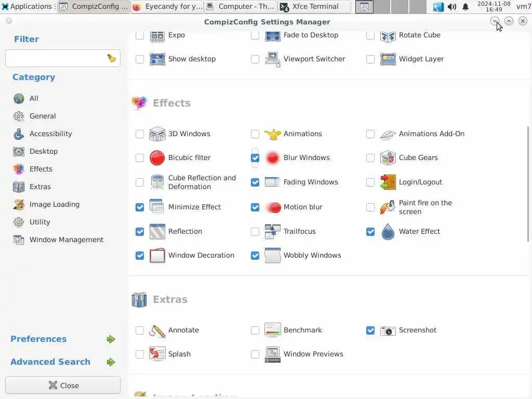The image size is (532, 399).
Task: Select the Extras category in sidebar
Action: coord(32,187)
